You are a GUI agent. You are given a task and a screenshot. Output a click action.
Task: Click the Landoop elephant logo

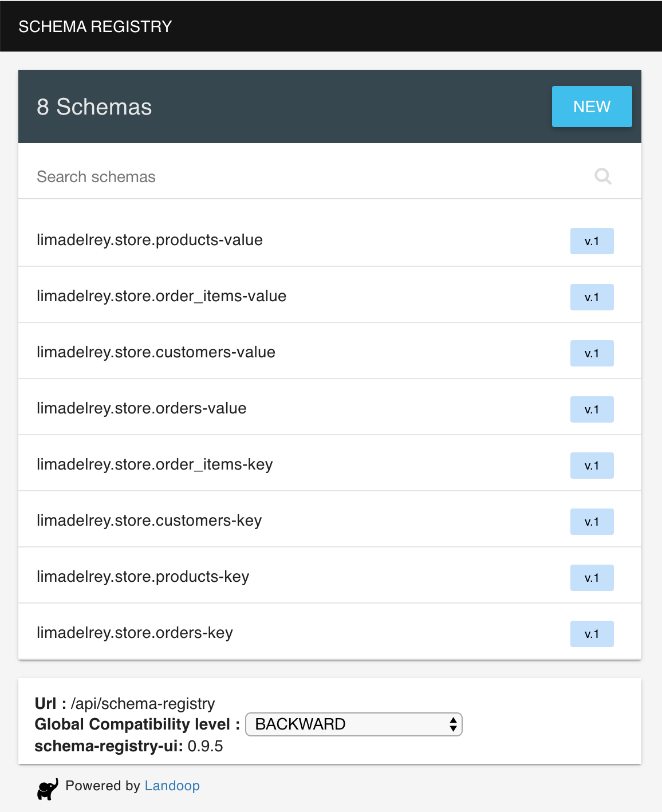point(48,789)
